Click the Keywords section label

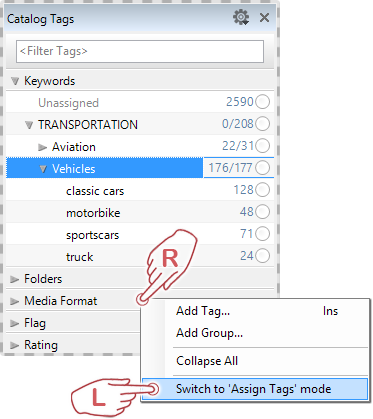pos(50,81)
